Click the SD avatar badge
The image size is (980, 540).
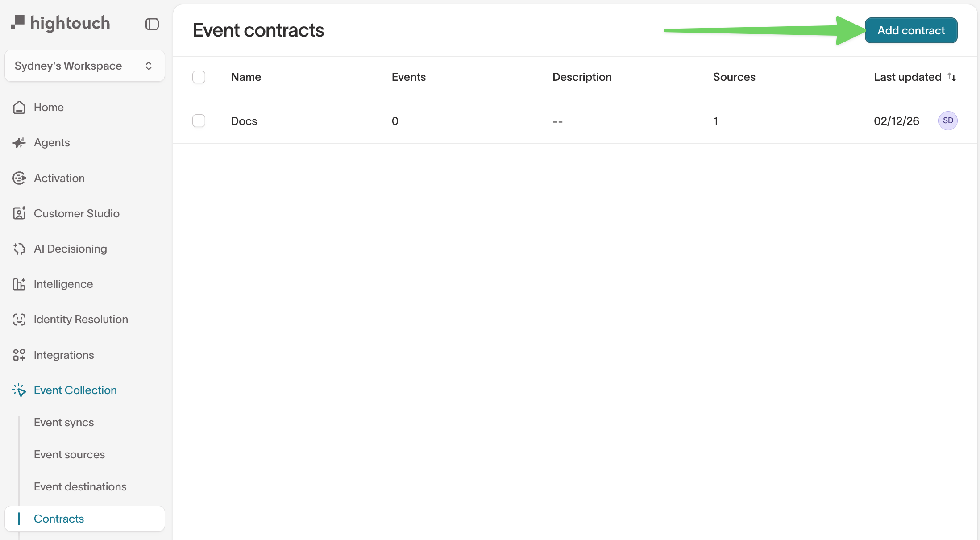pos(948,120)
